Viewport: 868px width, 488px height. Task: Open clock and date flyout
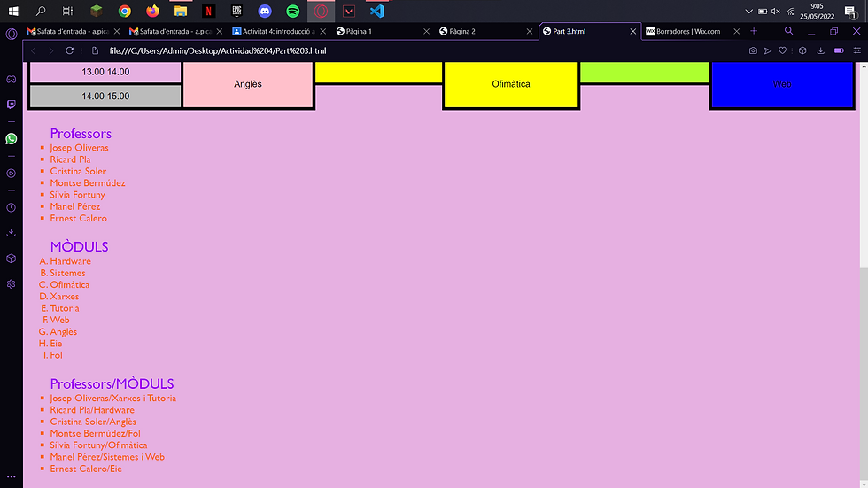(817, 11)
